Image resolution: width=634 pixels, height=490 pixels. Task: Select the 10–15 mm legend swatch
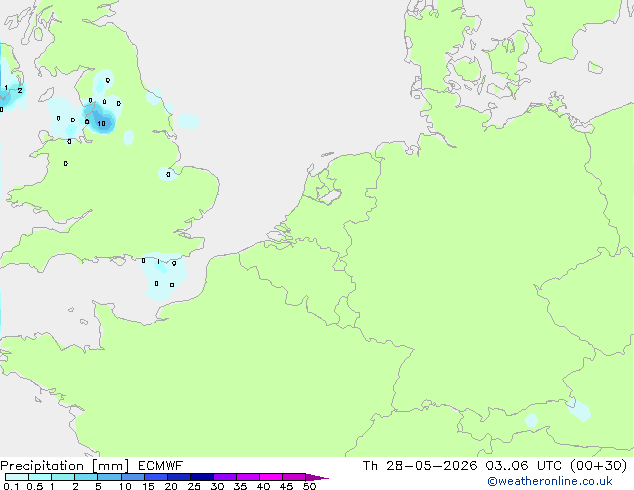click(133, 477)
